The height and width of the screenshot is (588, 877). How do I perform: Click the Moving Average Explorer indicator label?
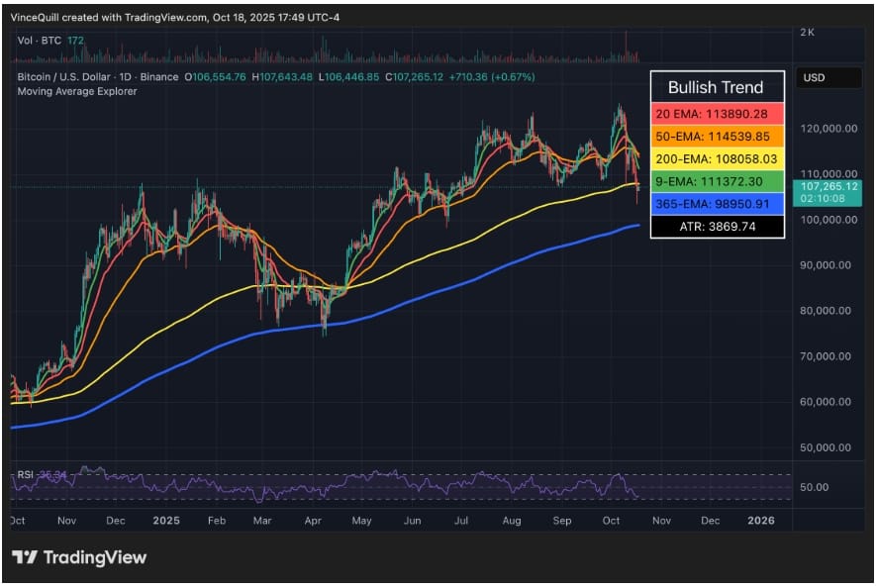[x=77, y=91]
